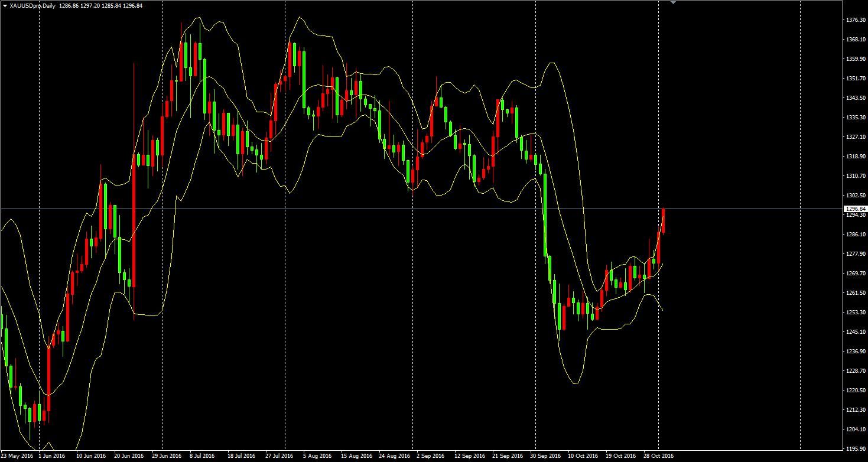The height and width of the screenshot is (462, 868).
Task: Open the arrow menu beside XAUUSDpro,Daily
Action: [5, 5]
